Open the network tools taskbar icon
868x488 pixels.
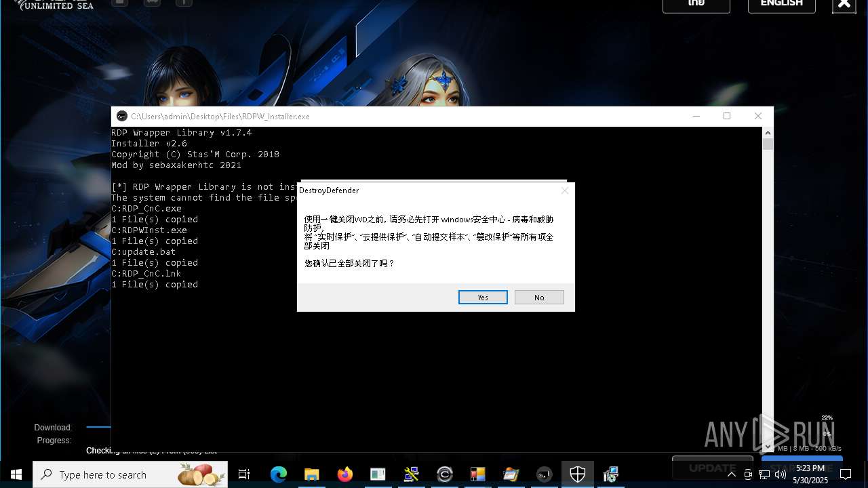pos(411,474)
